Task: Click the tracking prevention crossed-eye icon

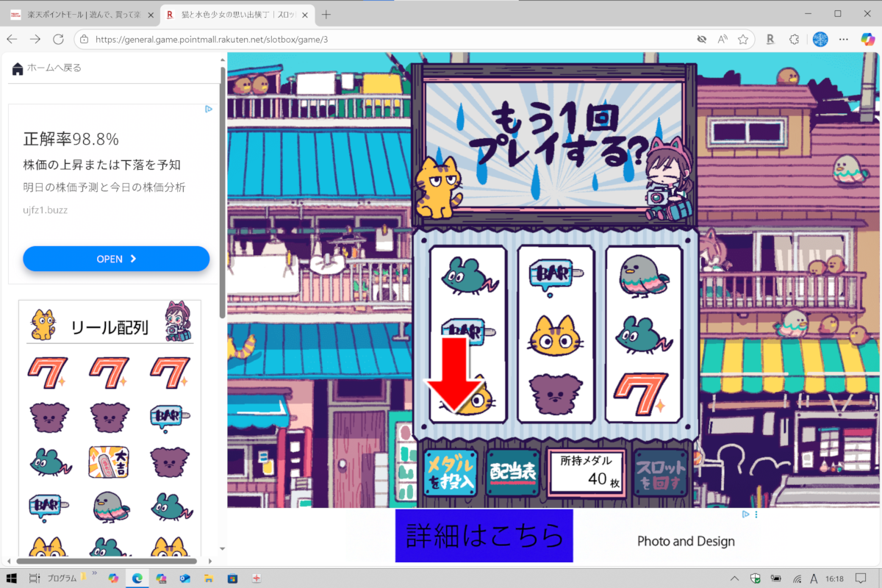Action: (701, 40)
